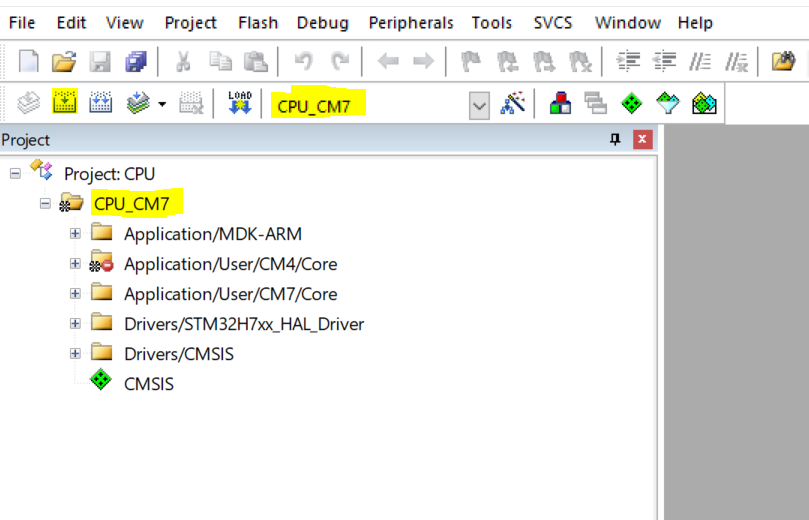Click the target combo box dropdown arrow
The image size is (809, 520).
(479, 106)
